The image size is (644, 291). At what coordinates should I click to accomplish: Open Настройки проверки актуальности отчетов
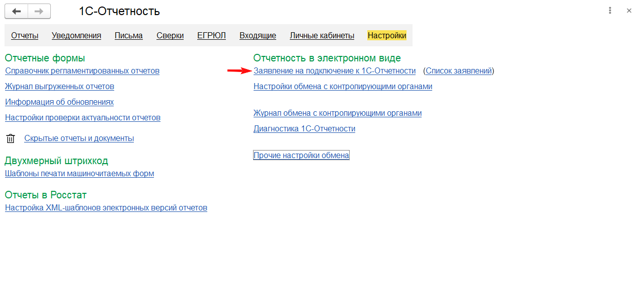click(x=83, y=118)
